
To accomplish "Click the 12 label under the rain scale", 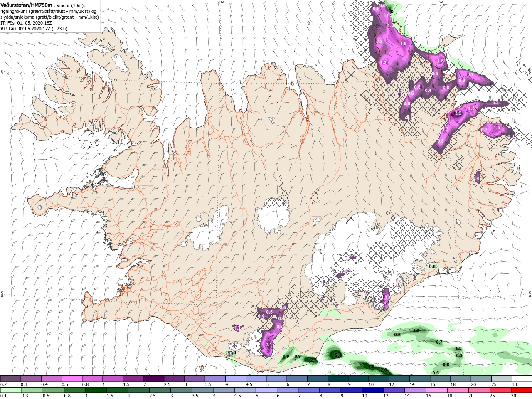I will pyautogui.click(x=386, y=396).
